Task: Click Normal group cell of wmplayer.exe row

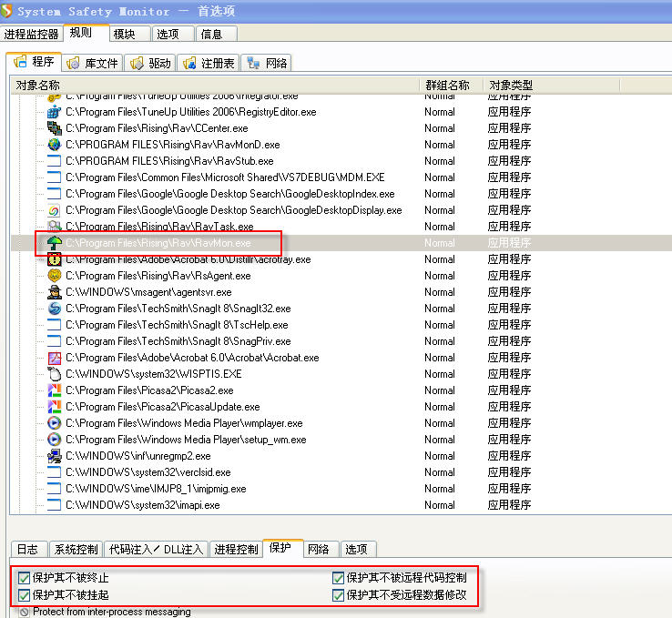Action: tap(440, 423)
